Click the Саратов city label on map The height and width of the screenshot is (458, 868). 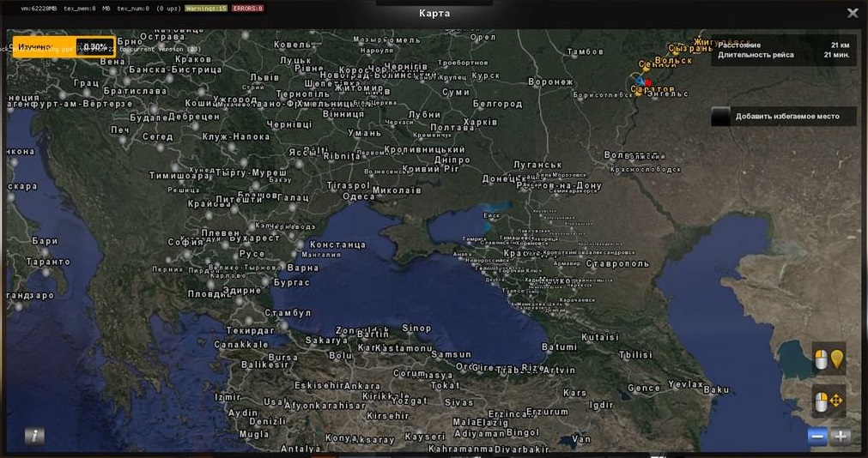(x=653, y=90)
